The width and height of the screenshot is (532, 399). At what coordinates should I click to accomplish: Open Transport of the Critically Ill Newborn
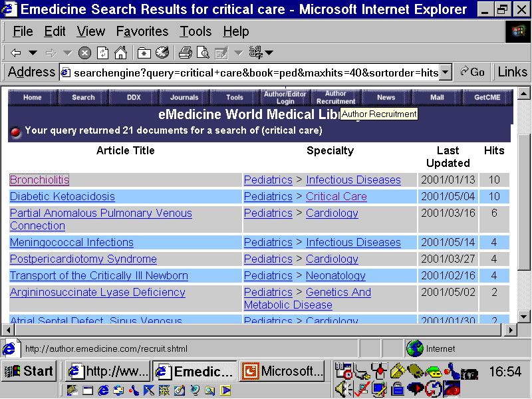pyautogui.click(x=98, y=275)
